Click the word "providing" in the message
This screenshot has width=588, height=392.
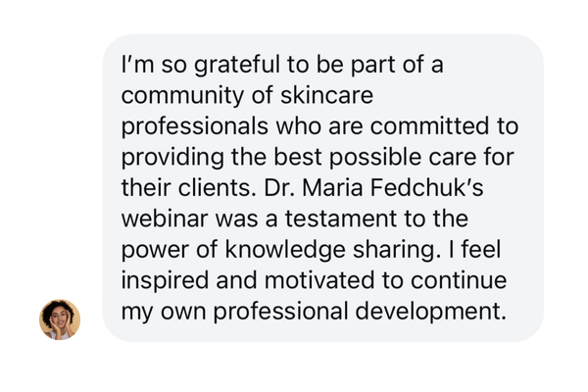[172, 158]
